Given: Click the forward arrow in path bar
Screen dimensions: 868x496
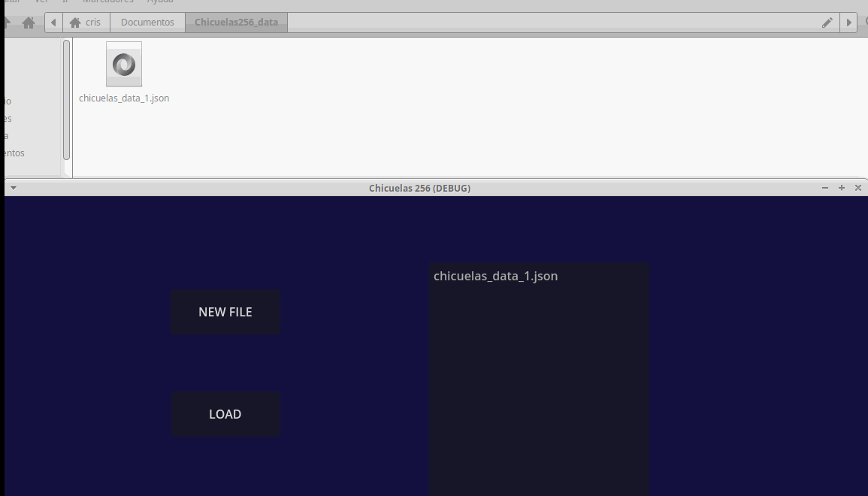Looking at the screenshot, I should (848, 23).
